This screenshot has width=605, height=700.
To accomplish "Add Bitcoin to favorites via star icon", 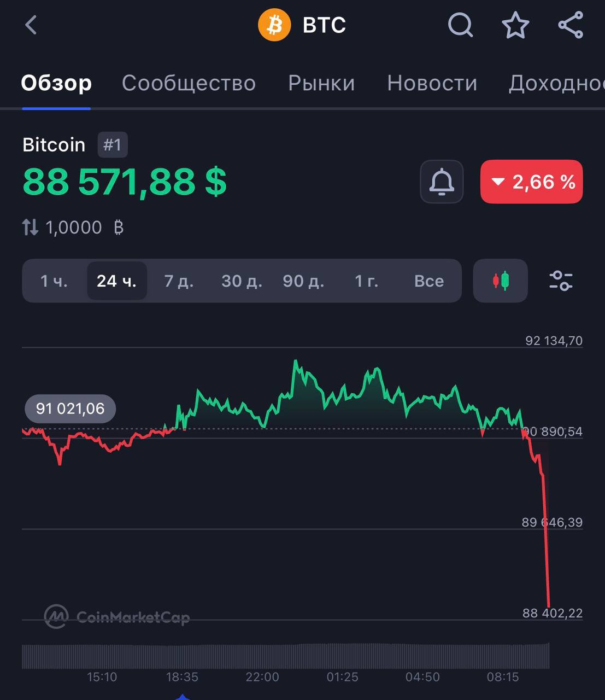I will click(x=515, y=25).
